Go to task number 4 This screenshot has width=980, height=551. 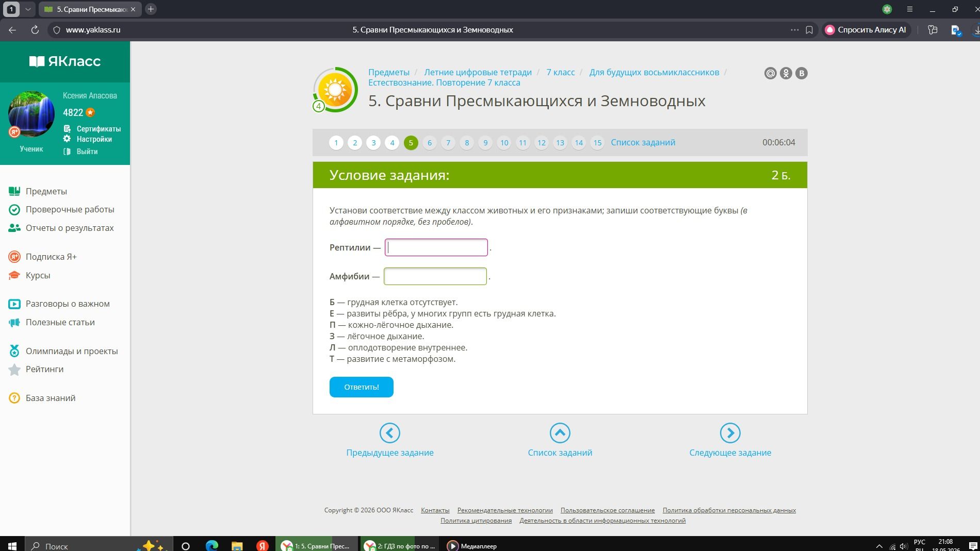[392, 143]
